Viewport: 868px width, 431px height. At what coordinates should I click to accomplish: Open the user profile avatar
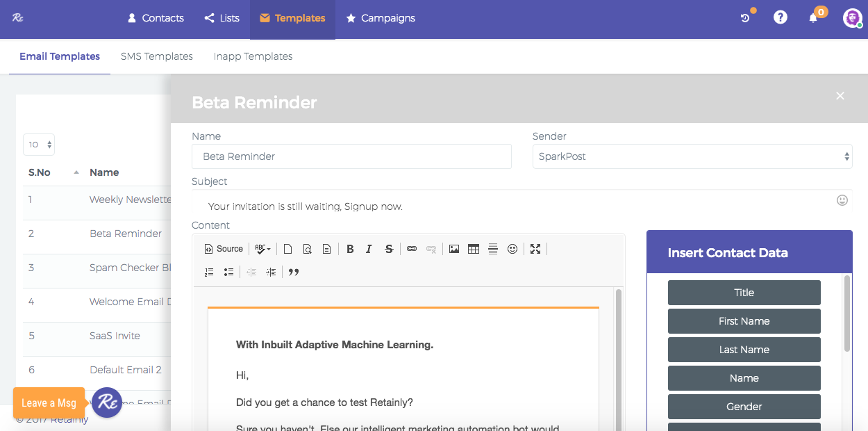[852, 18]
